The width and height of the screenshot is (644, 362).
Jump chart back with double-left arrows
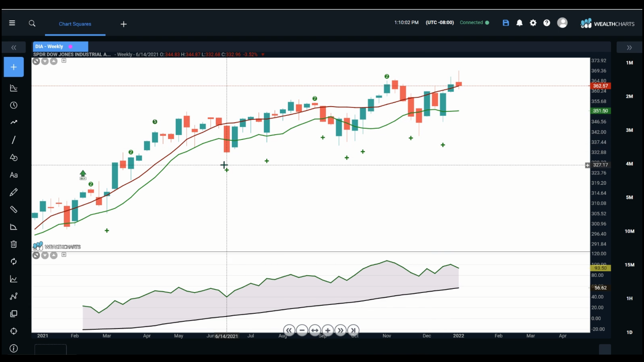pos(289,330)
